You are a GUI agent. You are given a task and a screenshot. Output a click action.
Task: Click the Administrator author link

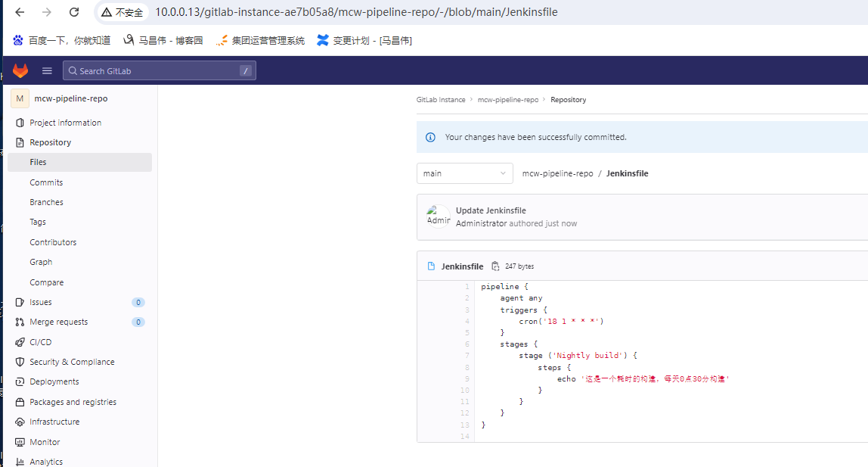[x=481, y=223]
